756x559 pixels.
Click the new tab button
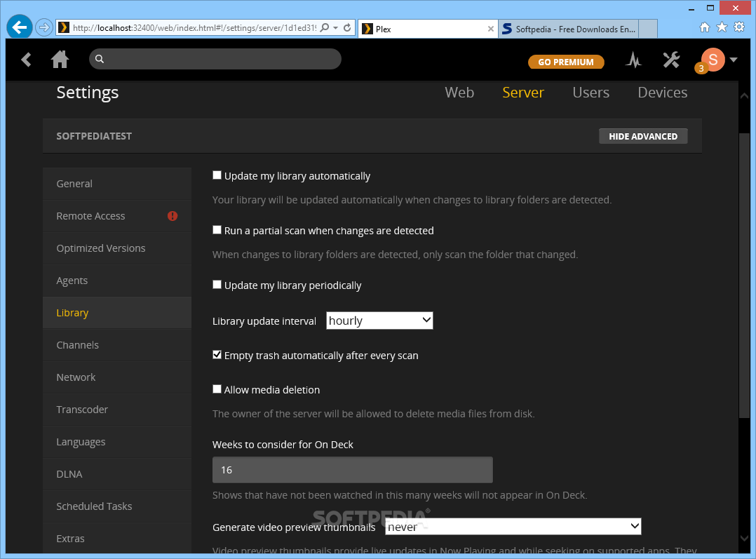[648, 29]
